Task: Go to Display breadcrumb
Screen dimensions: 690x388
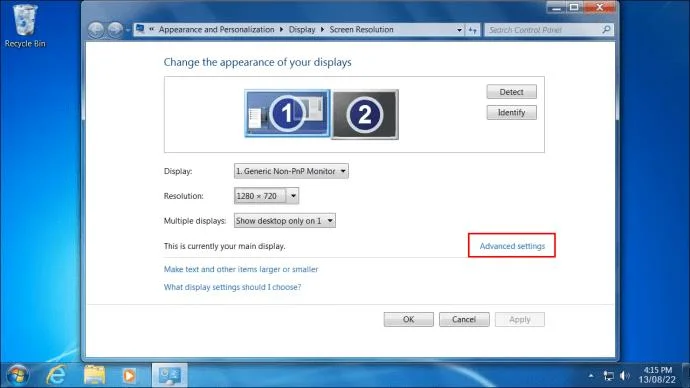Action: pyautogui.click(x=302, y=29)
